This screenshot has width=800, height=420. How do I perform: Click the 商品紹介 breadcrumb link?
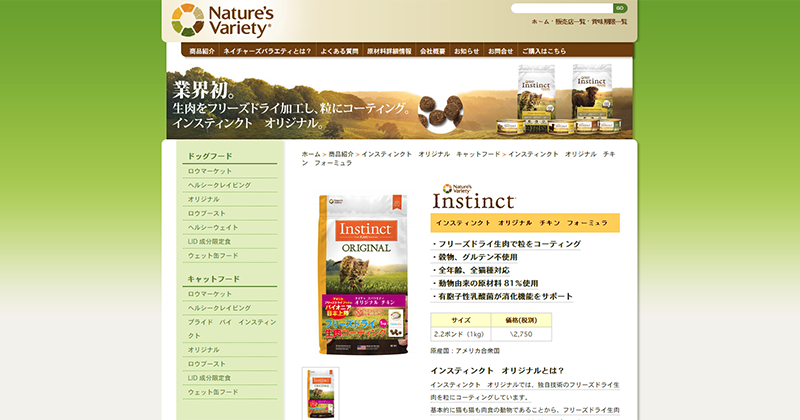[341, 154]
